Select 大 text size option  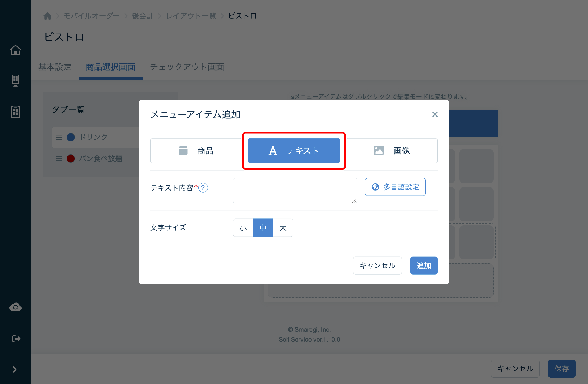pos(283,228)
